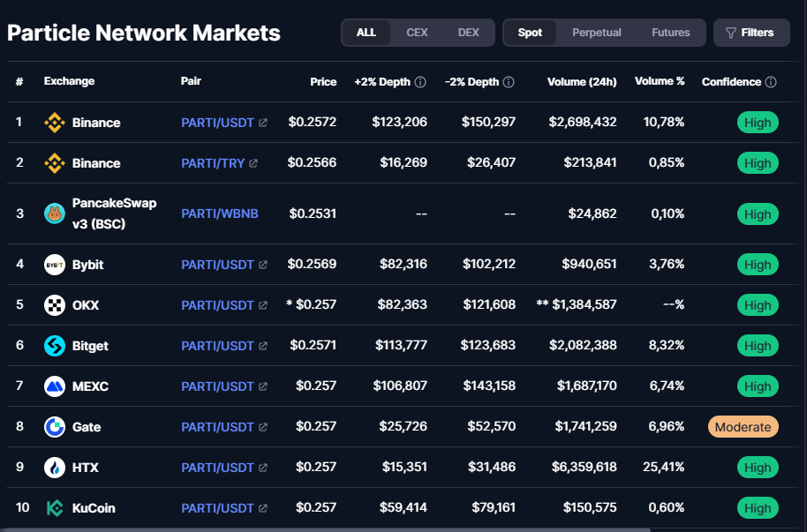Click the HTX exchange logo
The width and height of the screenshot is (807, 532).
(x=55, y=468)
